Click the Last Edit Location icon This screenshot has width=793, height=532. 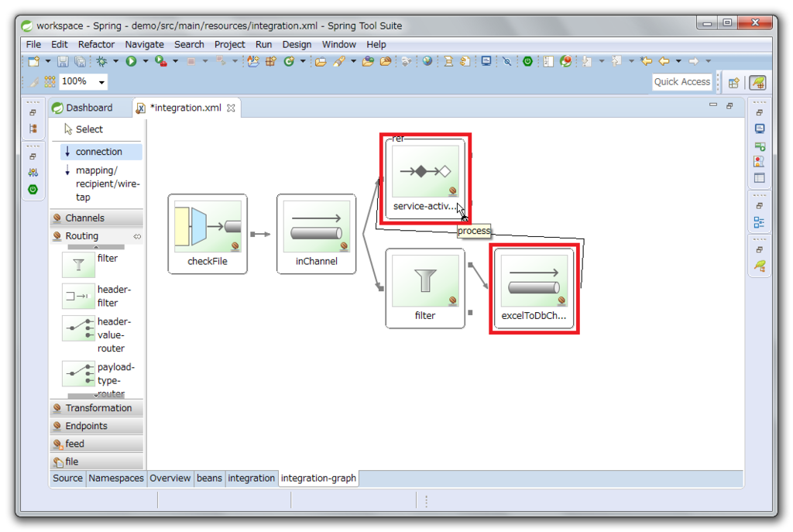pos(646,61)
